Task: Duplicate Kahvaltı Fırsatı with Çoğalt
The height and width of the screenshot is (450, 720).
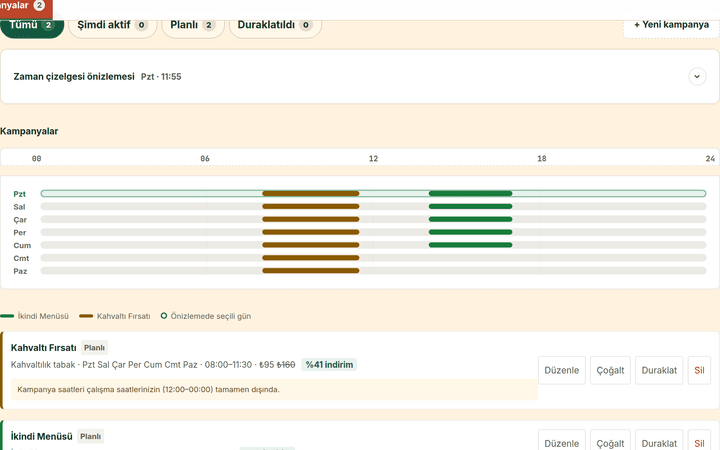Action: click(x=610, y=370)
